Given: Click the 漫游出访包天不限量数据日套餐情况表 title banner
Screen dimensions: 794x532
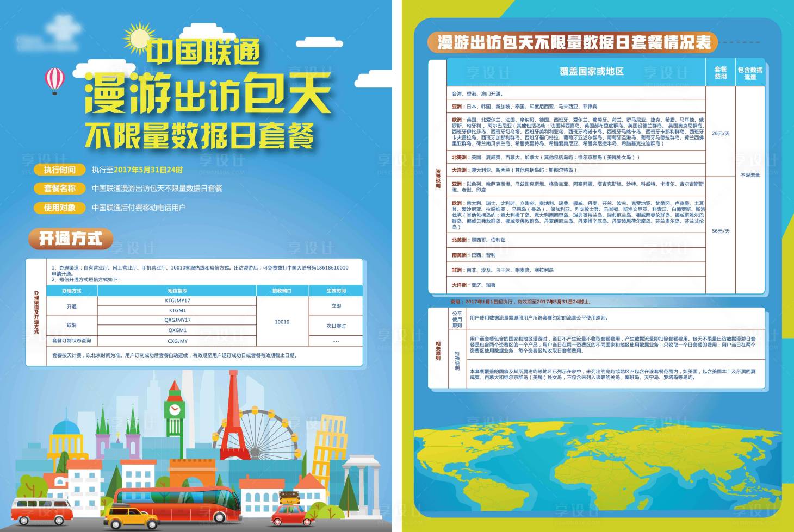Looking at the screenshot, I should (573, 42).
